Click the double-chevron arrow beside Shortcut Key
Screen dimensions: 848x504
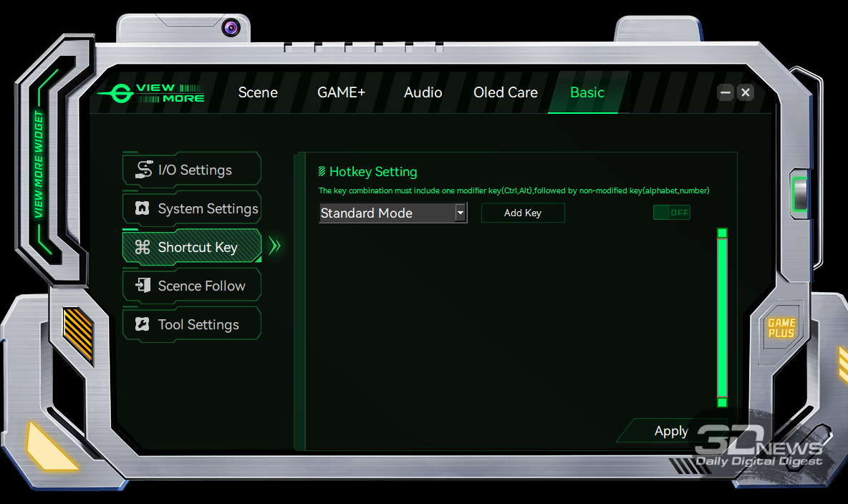pyautogui.click(x=275, y=246)
